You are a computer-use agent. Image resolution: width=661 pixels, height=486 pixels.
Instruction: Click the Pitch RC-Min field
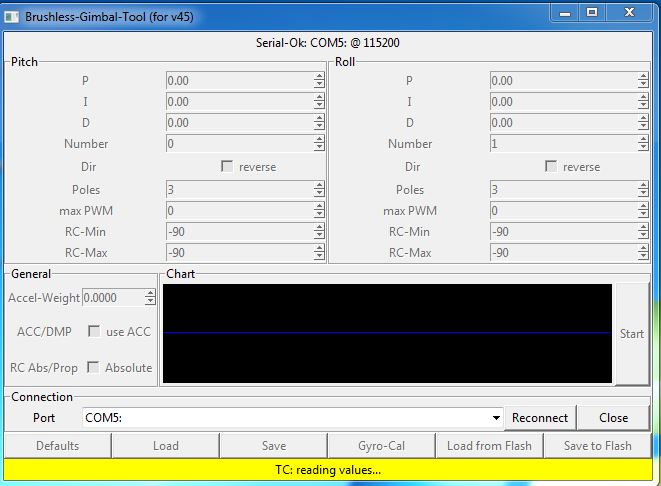coord(240,231)
